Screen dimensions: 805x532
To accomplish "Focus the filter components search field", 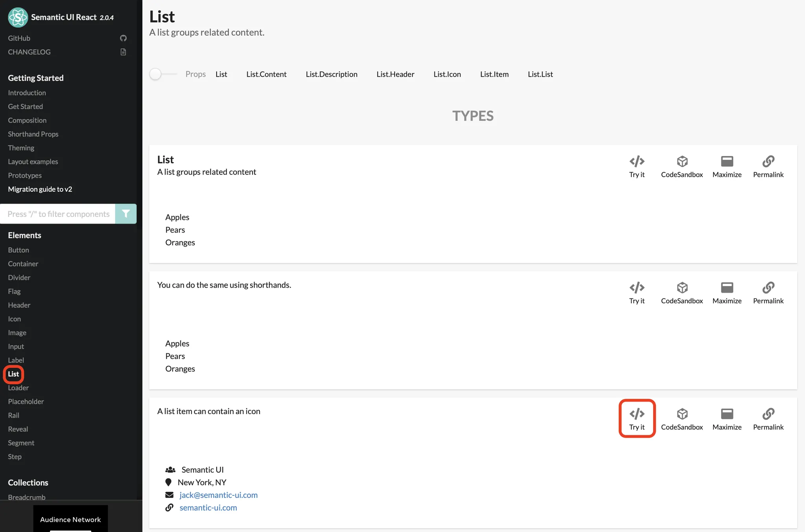I will (x=58, y=214).
